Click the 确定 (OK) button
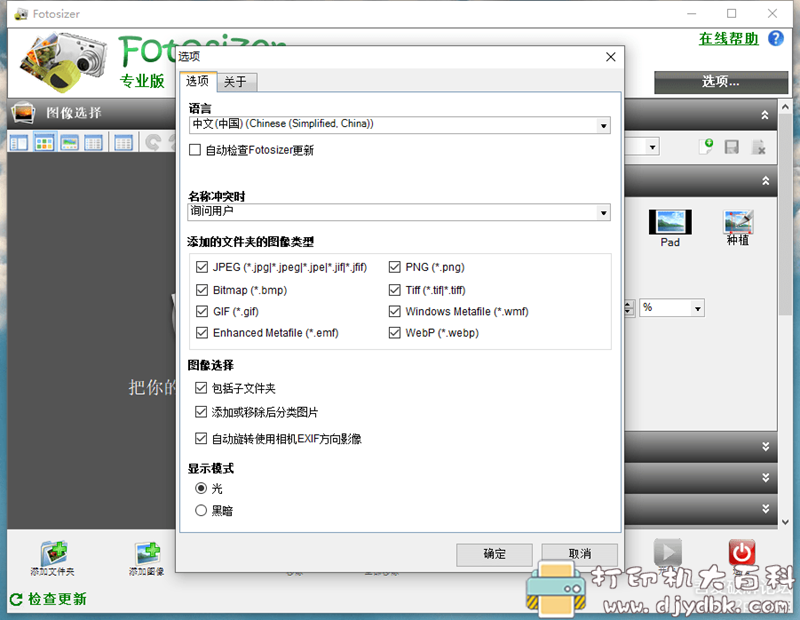The image size is (800, 620). click(x=494, y=554)
